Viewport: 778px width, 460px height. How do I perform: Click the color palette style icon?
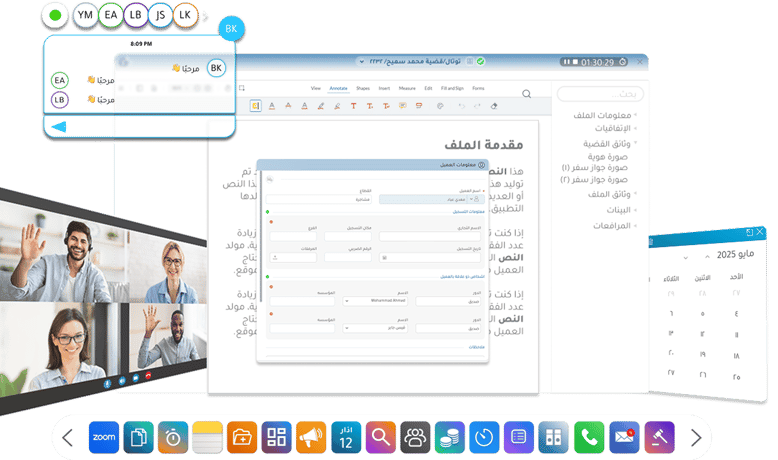pos(440,106)
